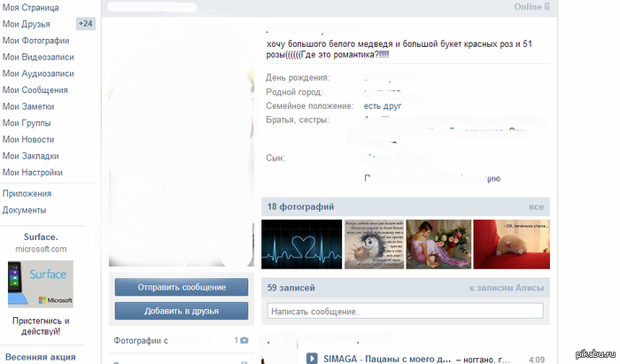Screen dimensions: 620x364
Task: Click к записям Алисы filter link
Action: (507, 288)
